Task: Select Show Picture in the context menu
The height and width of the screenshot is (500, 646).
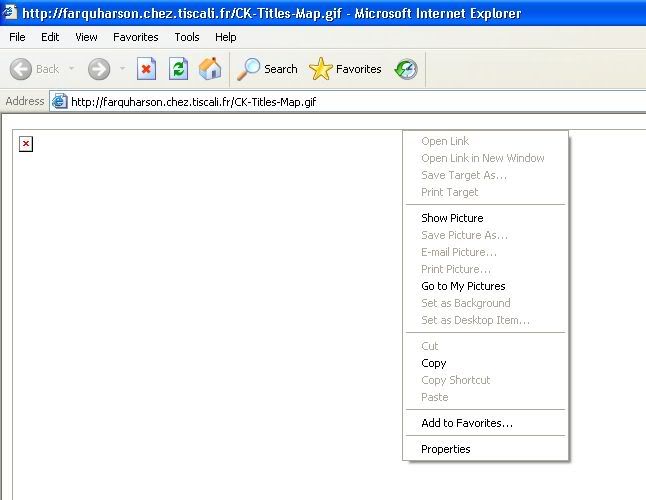Action: coord(485,218)
